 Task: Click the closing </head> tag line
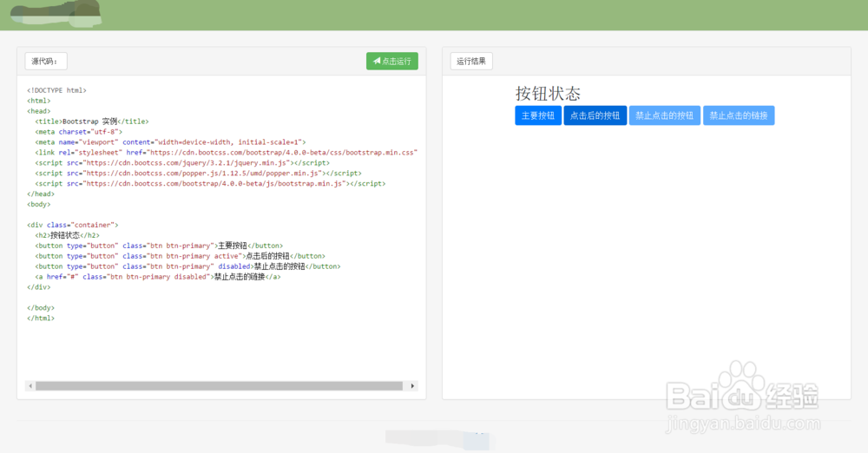[x=41, y=194]
